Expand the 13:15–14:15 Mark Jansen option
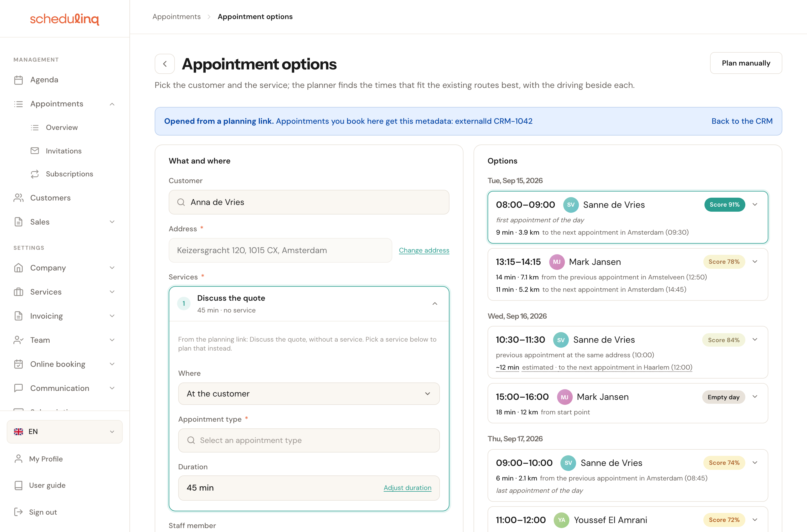Viewport: 807px width, 532px height. (755, 262)
